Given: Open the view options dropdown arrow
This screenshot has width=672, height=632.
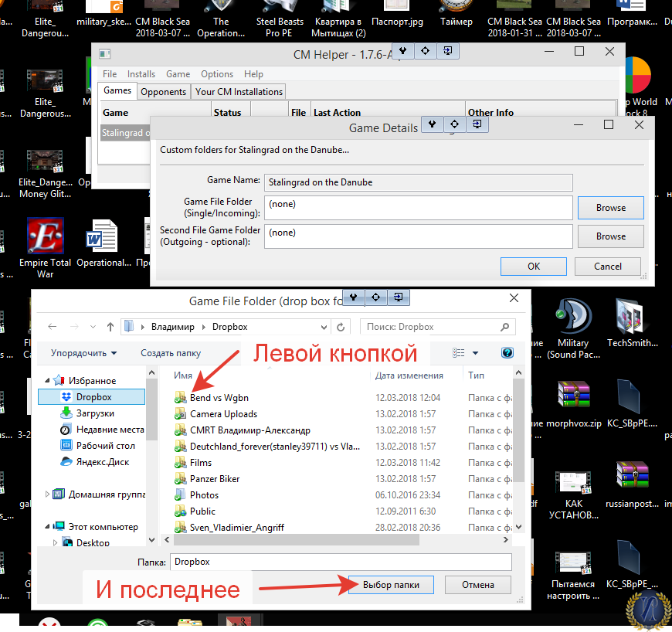Looking at the screenshot, I should point(475,353).
